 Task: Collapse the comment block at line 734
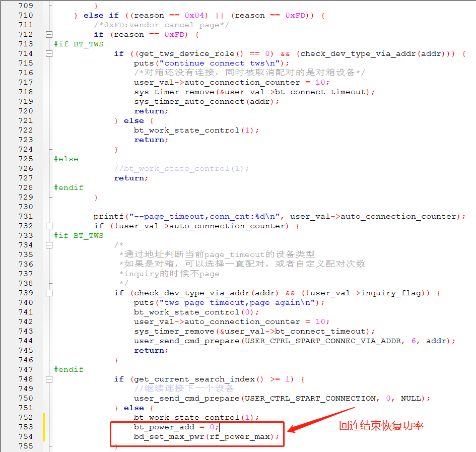click(x=49, y=245)
